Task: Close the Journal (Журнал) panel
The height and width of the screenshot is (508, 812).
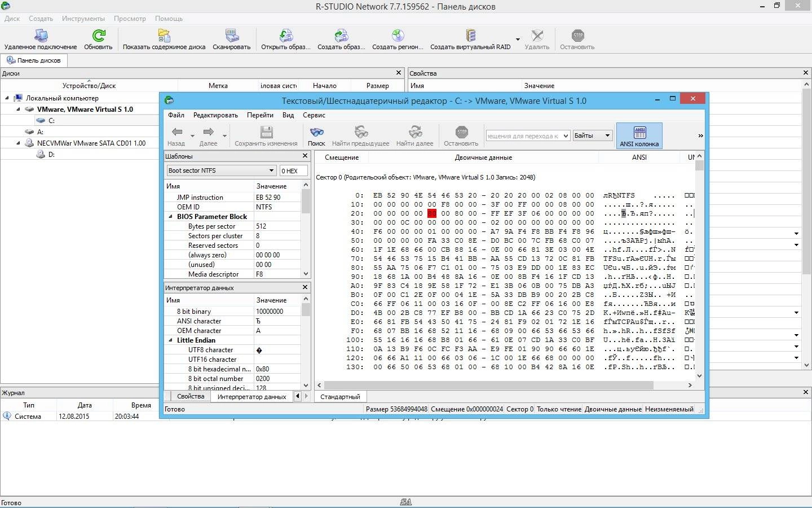Action: coord(806,392)
